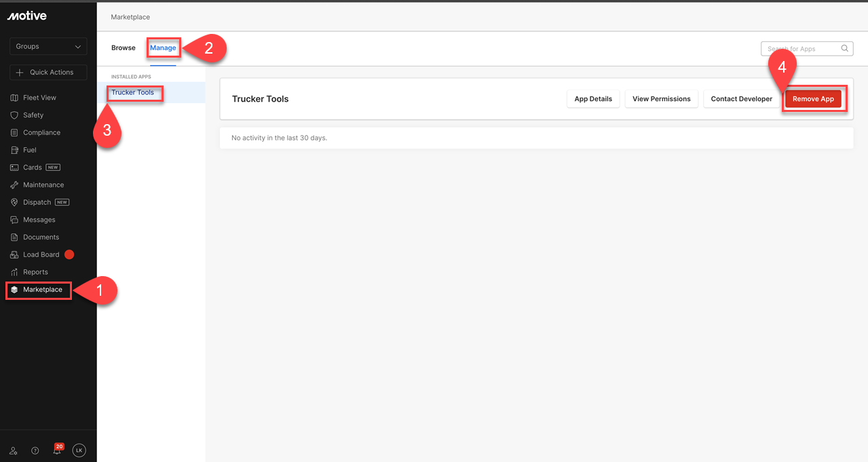The image size is (868, 462).
Task: Click the Compliance icon
Action: coord(14,133)
